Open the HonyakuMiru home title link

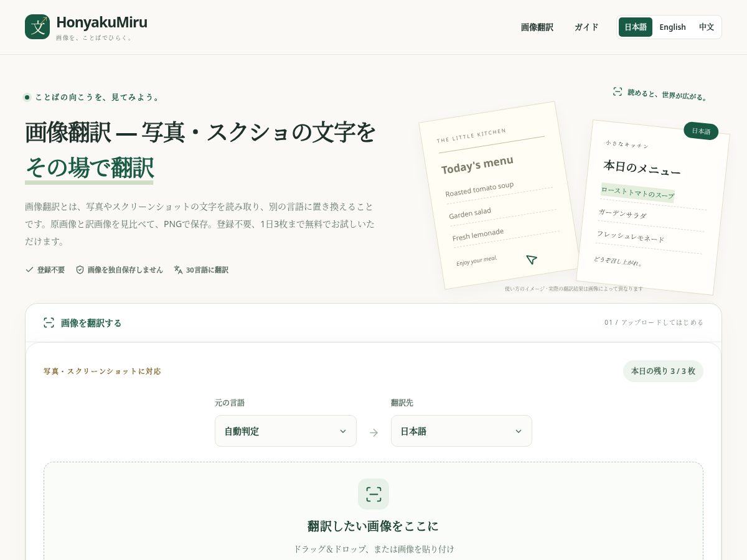101,22
